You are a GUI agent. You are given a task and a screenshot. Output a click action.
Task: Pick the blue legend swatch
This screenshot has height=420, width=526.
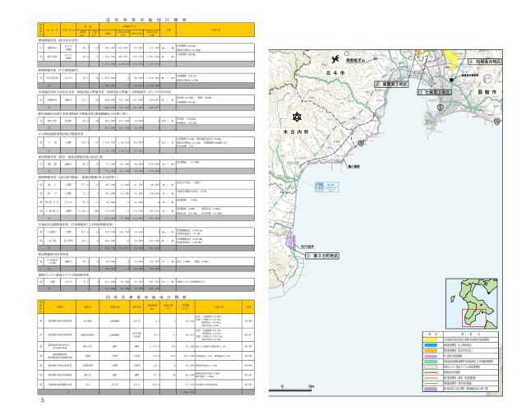point(431,345)
